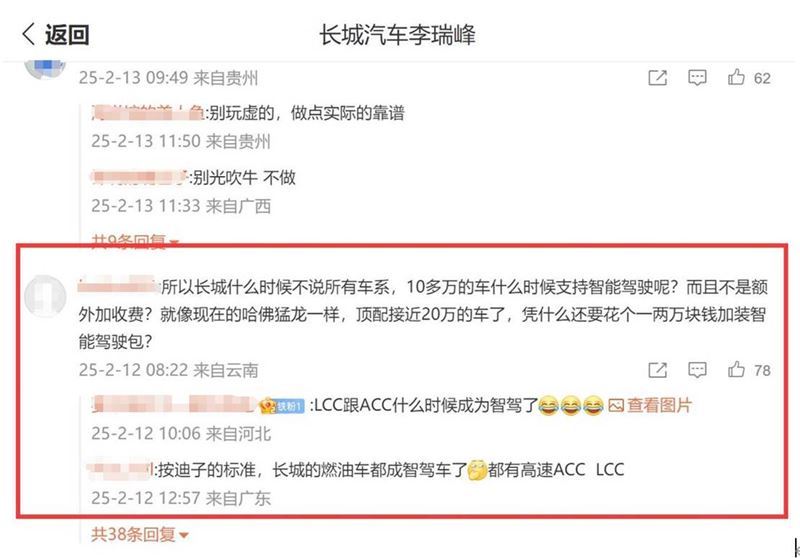
Task: Go back using the 返回 arrow
Action: click(29, 35)
